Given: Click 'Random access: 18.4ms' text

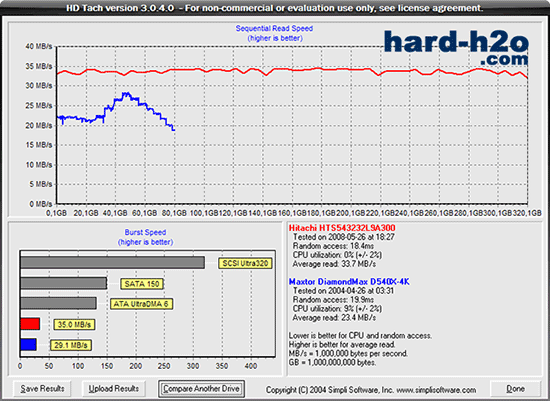Looking at the screenshot, I should [x=333, y=246].
